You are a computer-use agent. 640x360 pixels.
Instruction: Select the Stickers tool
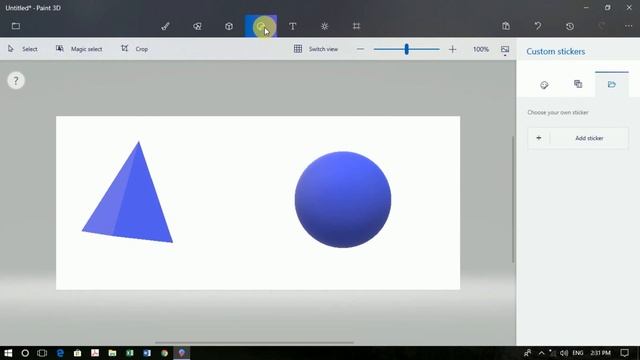(261, 26)
